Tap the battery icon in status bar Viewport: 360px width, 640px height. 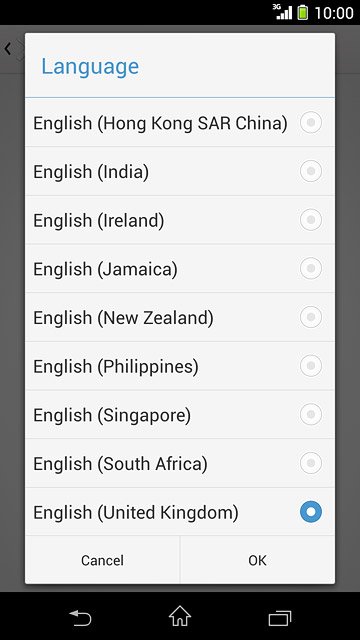coord(302,13)
